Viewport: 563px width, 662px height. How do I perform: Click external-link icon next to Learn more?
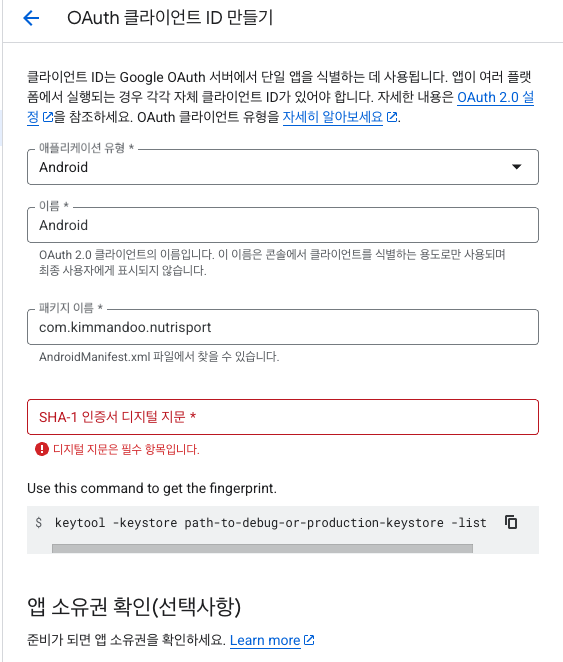309,640
